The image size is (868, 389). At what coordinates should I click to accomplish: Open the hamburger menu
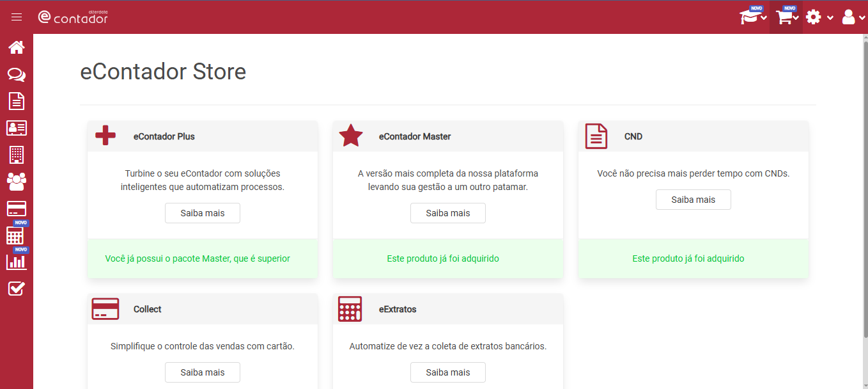17,17
